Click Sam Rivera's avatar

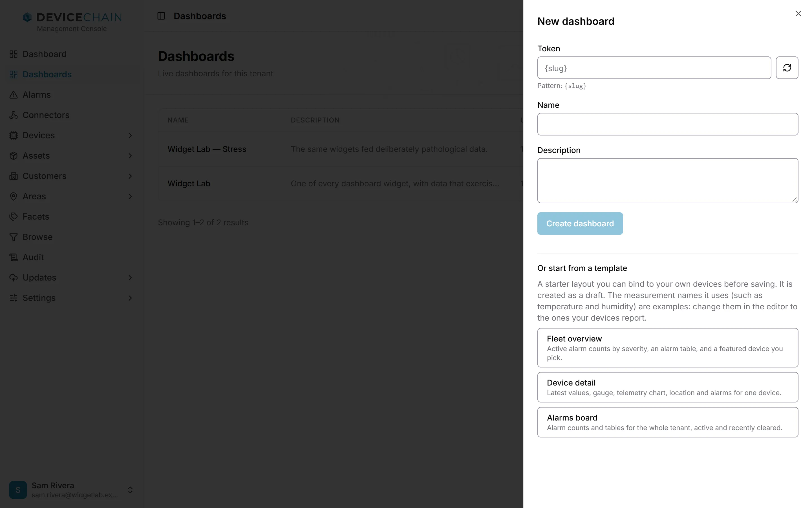point(18,490)
